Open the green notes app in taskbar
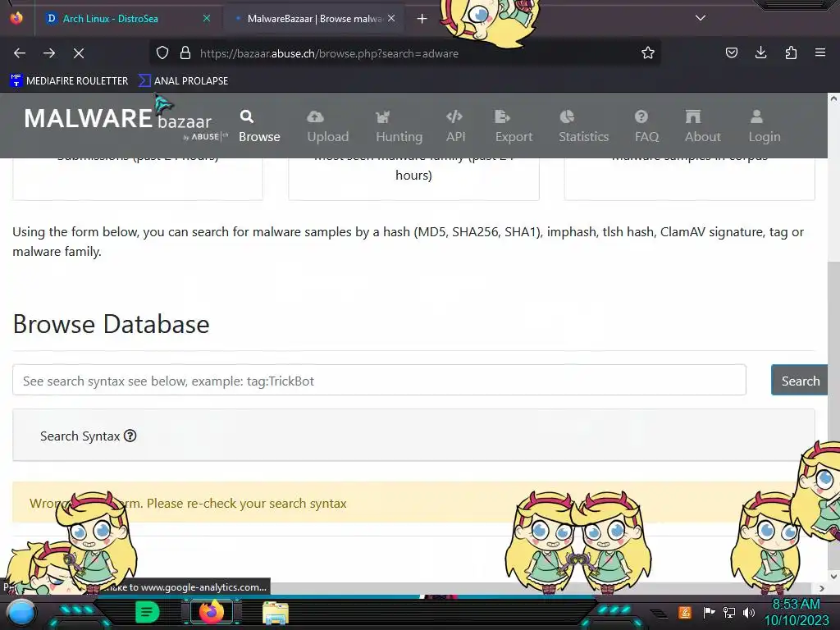This screenshot has height=630, width=840. tap(148, 612)
